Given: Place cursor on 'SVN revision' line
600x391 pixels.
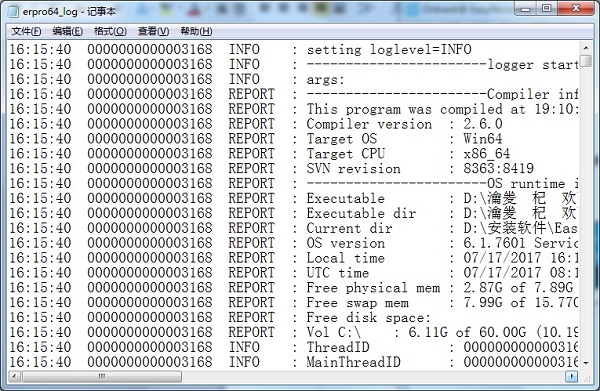Looking at the screenshot, I should (353, 169).
